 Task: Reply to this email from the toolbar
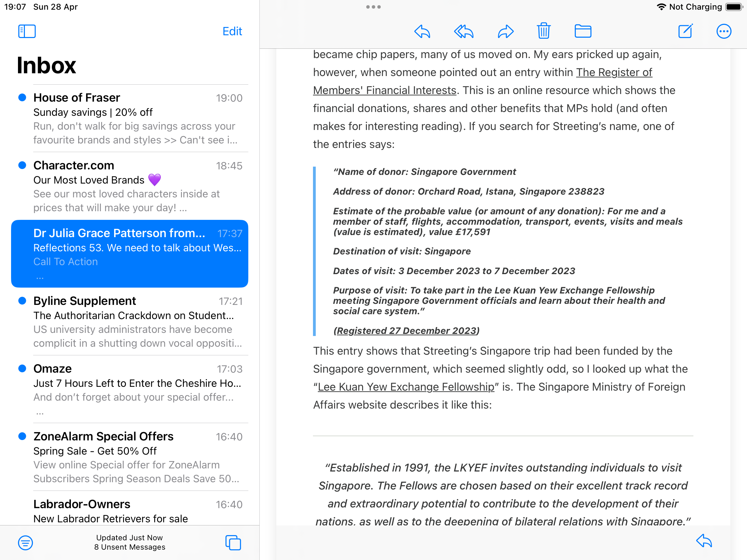point(422,31)
